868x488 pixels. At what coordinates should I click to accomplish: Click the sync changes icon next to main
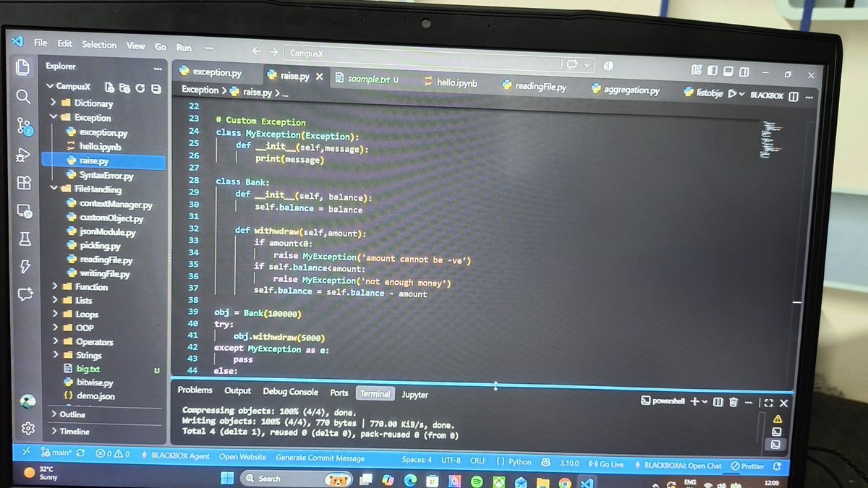[x=81, y=453]
